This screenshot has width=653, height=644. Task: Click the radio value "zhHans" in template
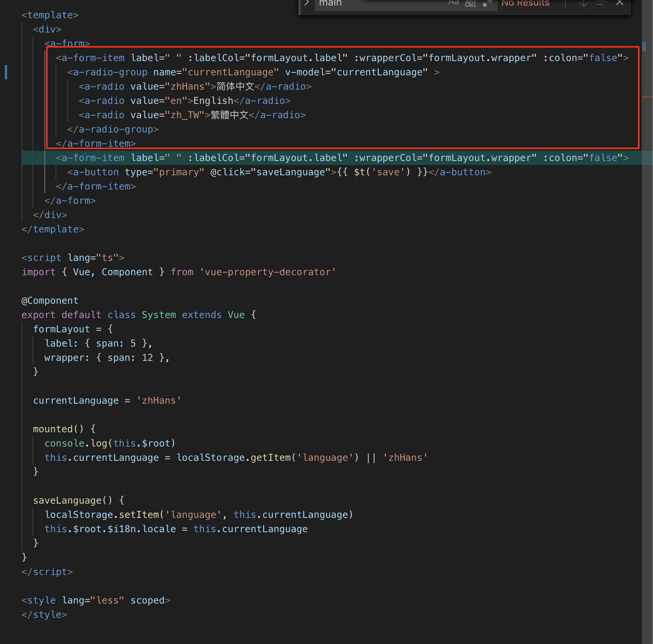[188, 86]
